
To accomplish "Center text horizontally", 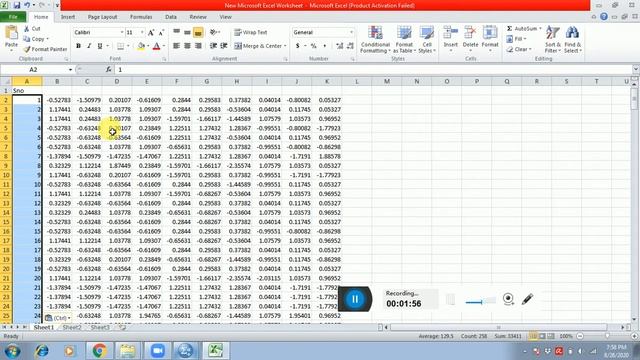I will (x=187, y=46).
